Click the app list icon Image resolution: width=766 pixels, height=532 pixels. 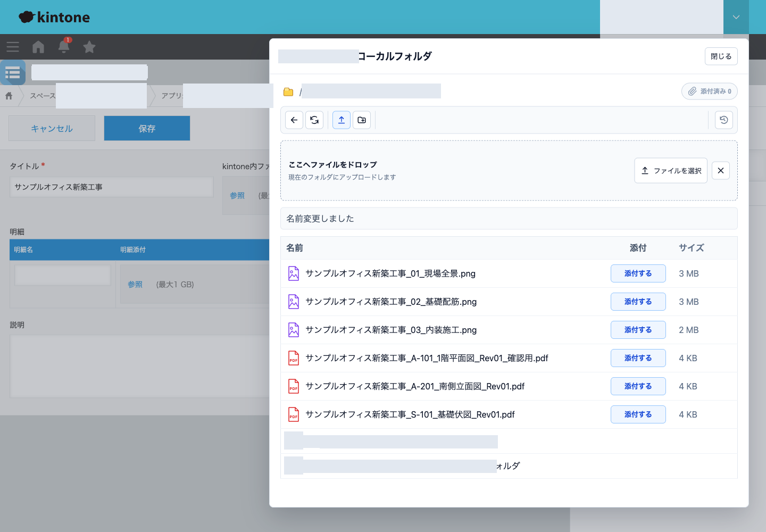point(13,72)
